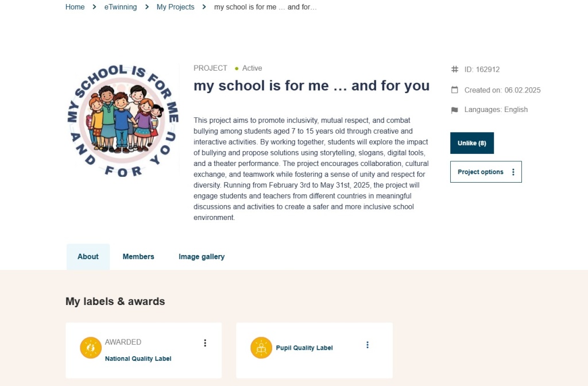Screen dimensions: 588x386
Task: Toggle the Unlike (8) button
Action: [x=472, y=143]
